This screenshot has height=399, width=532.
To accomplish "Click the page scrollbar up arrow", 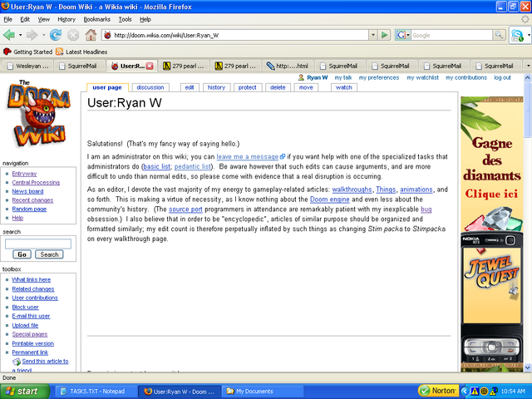I will 528,77.
